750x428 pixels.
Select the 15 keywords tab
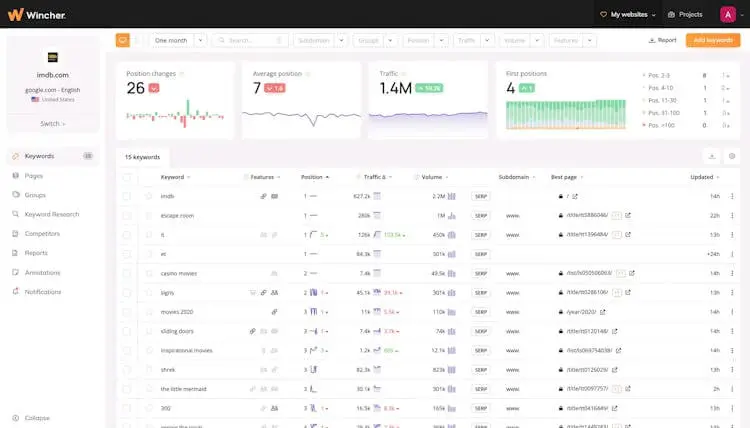coord(143,157)
